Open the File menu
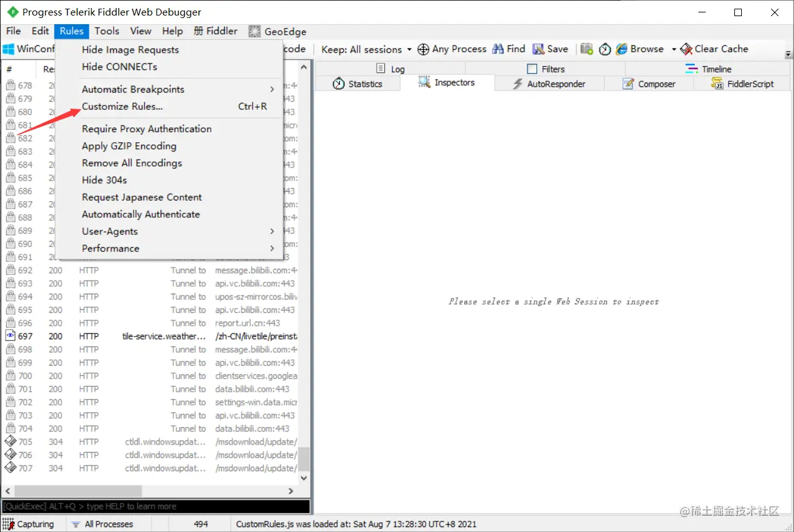Viewport: 794px width, 532px height. click(14, 31)
